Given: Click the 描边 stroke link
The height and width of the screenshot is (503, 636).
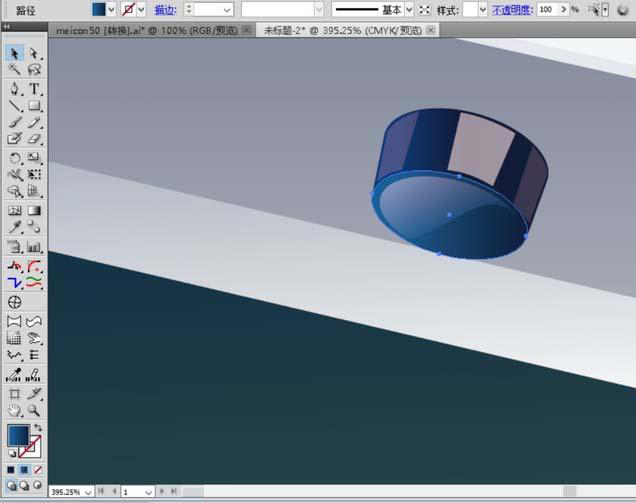Looking at the screenshot, I should pyautogui.click(x=165, y=9).
